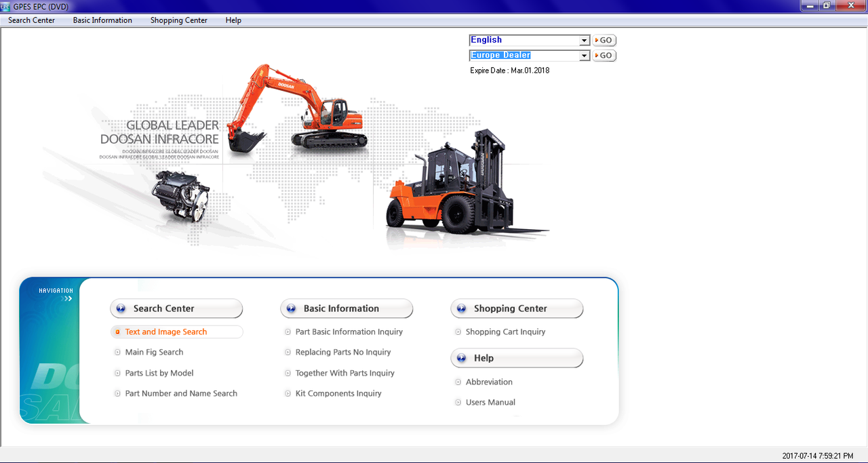Viewport: 868px width, 463px height.
Task: Click bullet icon beside Users Manual
Action: tap(458, 403)
